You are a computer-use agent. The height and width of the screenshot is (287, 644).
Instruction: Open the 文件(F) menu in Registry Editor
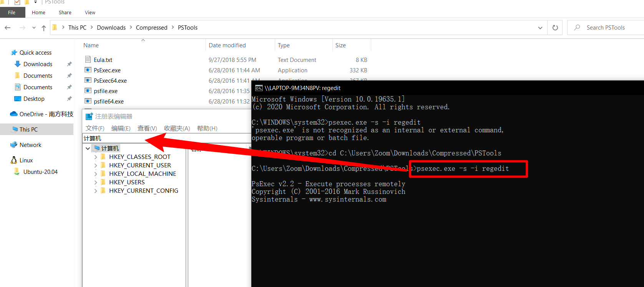tap(95, 128)
